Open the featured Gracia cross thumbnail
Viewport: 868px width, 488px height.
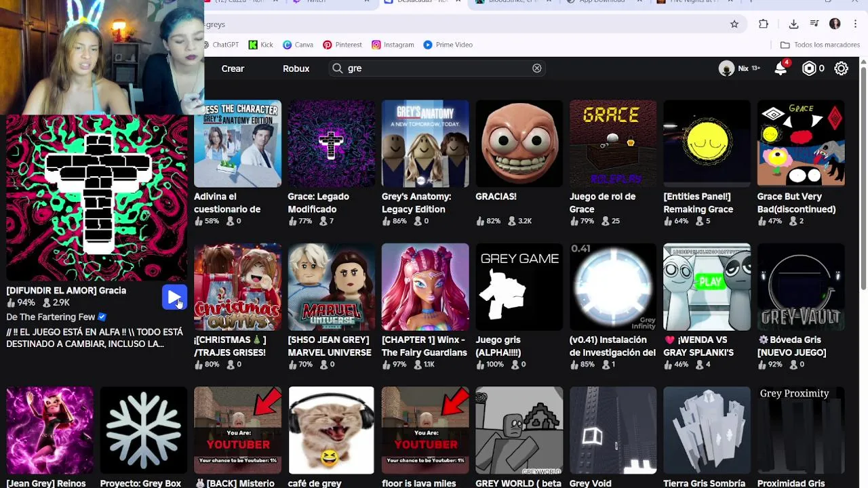[x=97, y=198]
